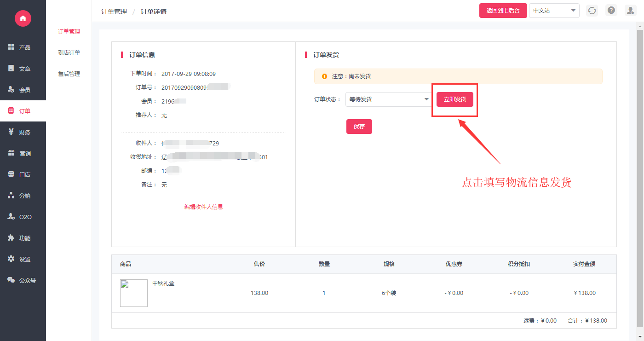This screenshot has height=341, width=644.
Task: Go to 会员 via sidebar icon
Action: click(11, 90)
